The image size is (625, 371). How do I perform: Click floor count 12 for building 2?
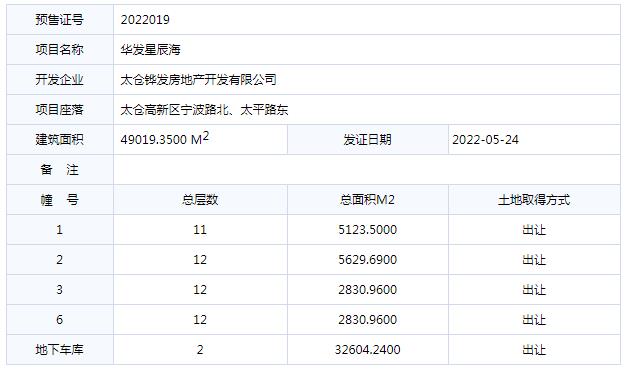200,260
